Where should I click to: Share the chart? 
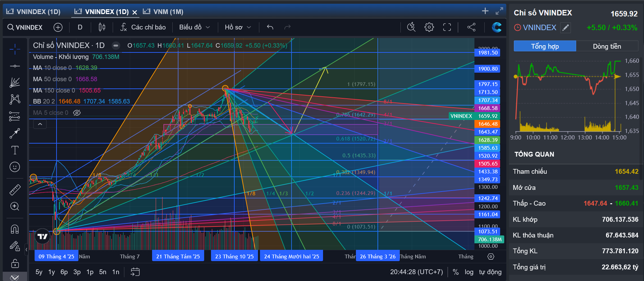click(471, 27)
